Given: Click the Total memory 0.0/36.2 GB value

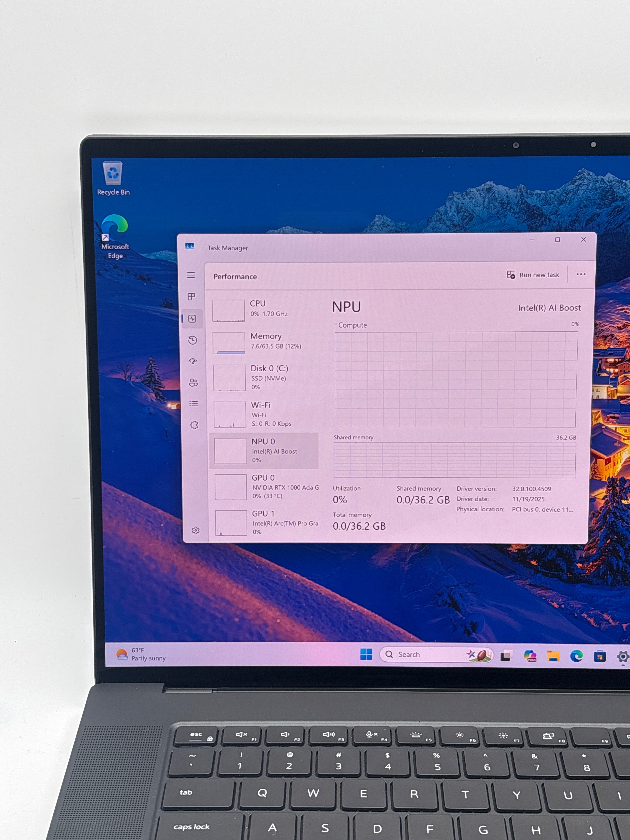Looking at the screenshot, I should [359, 526].
